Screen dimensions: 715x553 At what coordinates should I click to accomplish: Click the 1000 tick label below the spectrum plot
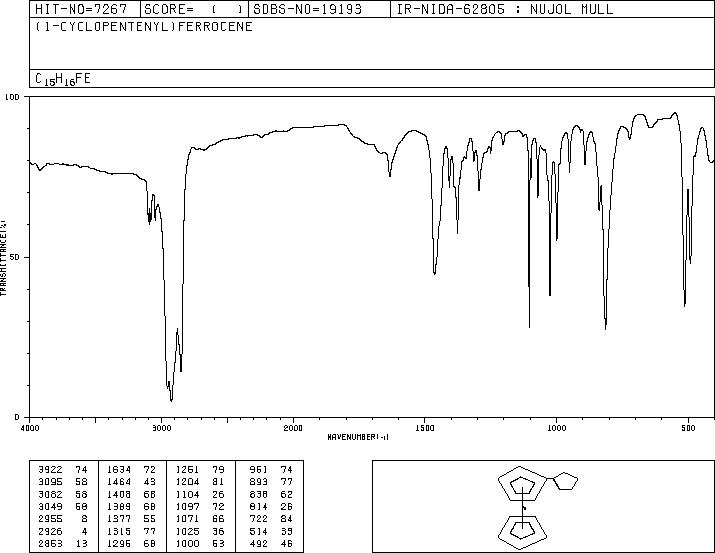point(556,428)
